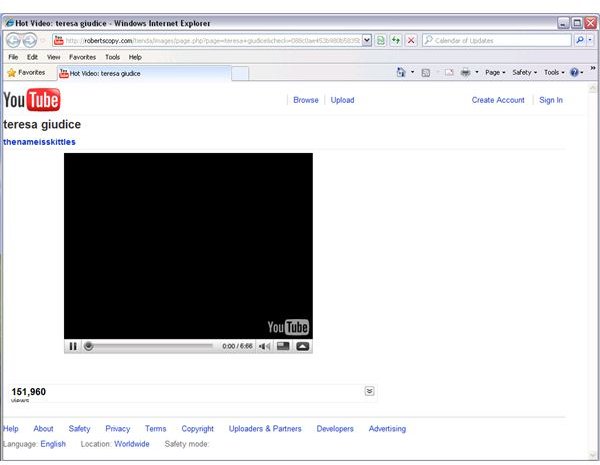Open the Browse link

coord(306,100)
